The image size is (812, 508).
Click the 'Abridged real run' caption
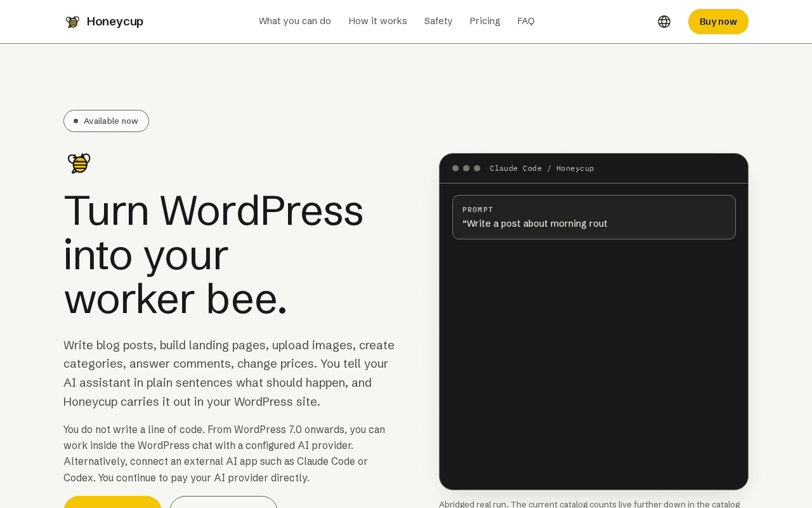click(589, 504)
